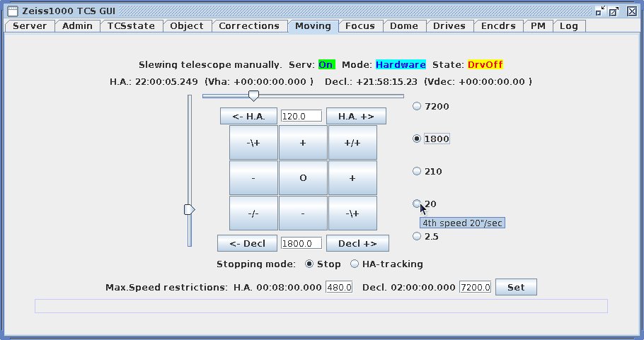Maximize the Zeiss1000 TCS GUI window

[x=614, y=11]
